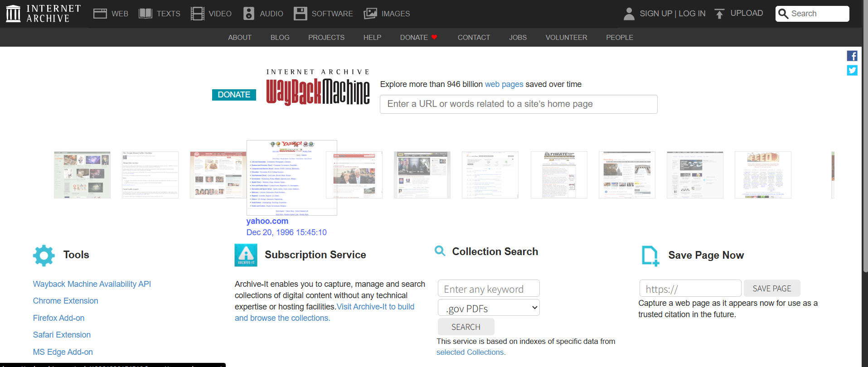The width and height of the screenshot is (868, 367).
Task: Open the HELP menu item
Action: coord(372,38)
